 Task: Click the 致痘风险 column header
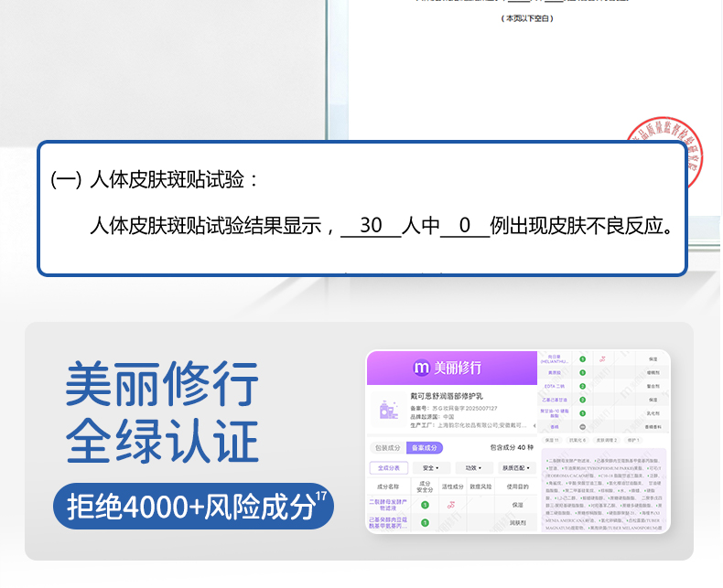coord(480,486)
